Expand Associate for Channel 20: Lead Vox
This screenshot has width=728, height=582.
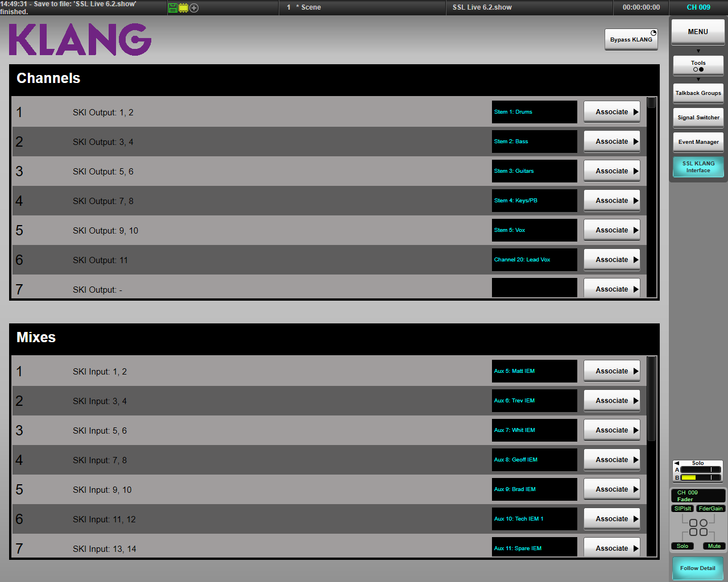611,259
